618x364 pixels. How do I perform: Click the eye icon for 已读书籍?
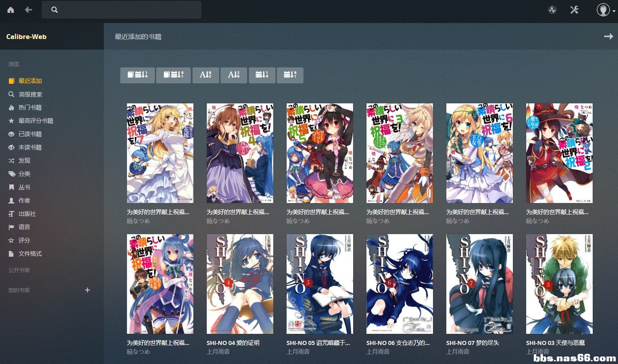[x=12, y=134]
